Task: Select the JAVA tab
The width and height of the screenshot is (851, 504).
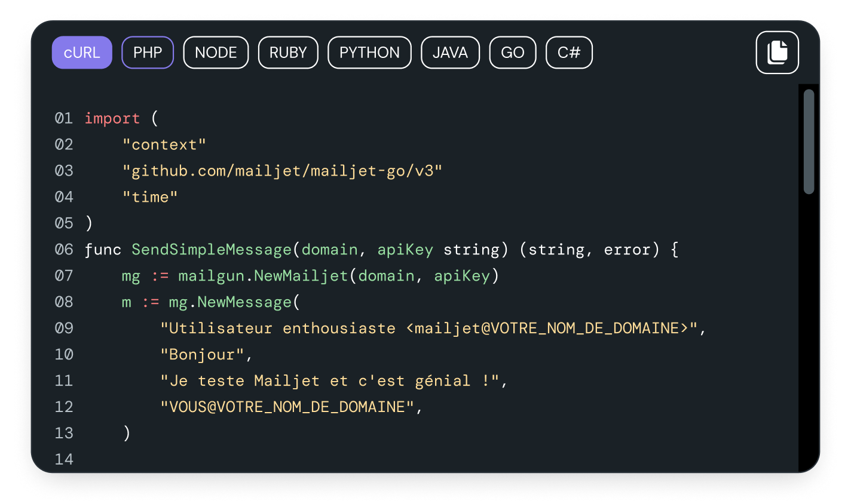Action: [x=450, y=53]
